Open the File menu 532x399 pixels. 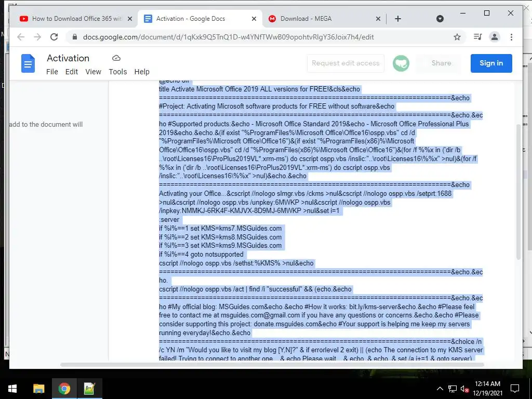(52, 72)
